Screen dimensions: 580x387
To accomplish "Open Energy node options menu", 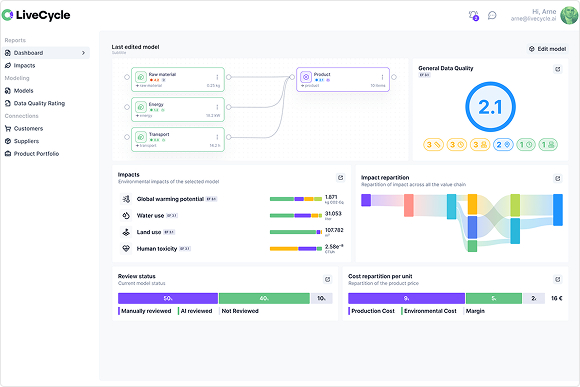I will coord(217,107).
